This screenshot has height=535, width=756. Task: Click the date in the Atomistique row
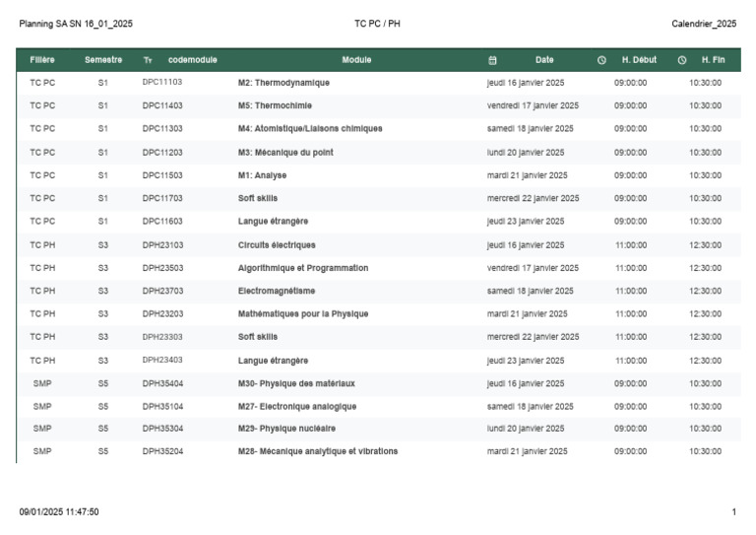point(531,129)
